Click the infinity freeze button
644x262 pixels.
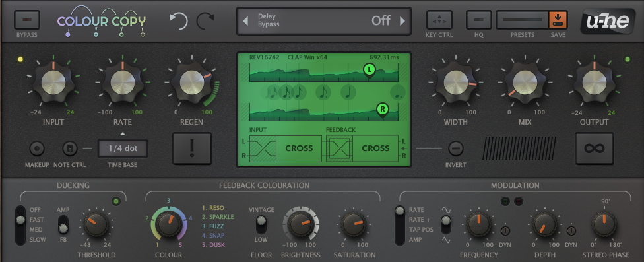click(595, 148)
